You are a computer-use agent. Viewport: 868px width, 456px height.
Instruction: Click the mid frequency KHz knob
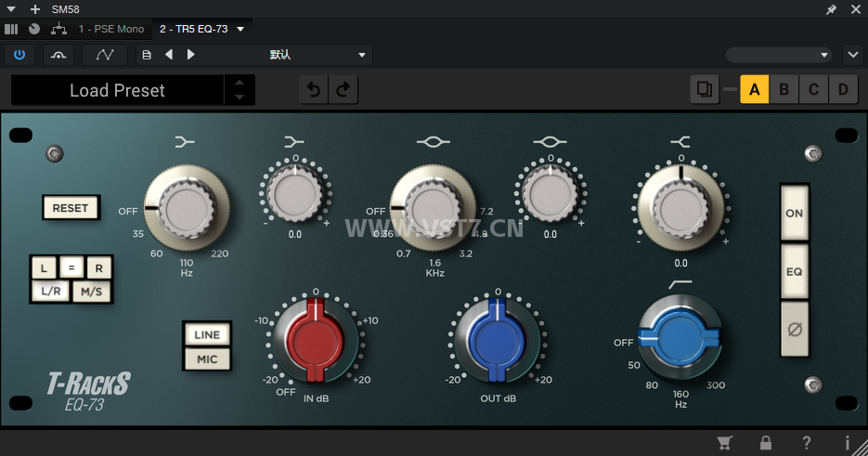(x=434, y=208)
